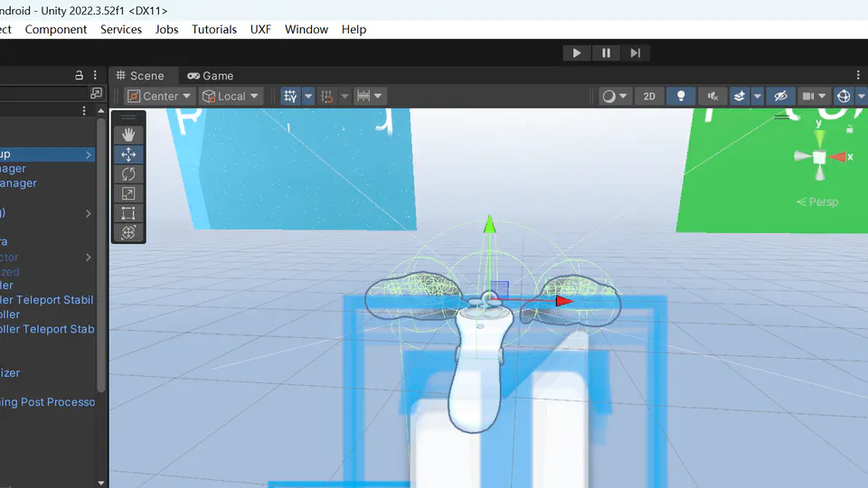The width and height of the screenshot is (868, 488).
Task: Select the 'anager' hierarchy item
Action: click(x=18, y=183)
